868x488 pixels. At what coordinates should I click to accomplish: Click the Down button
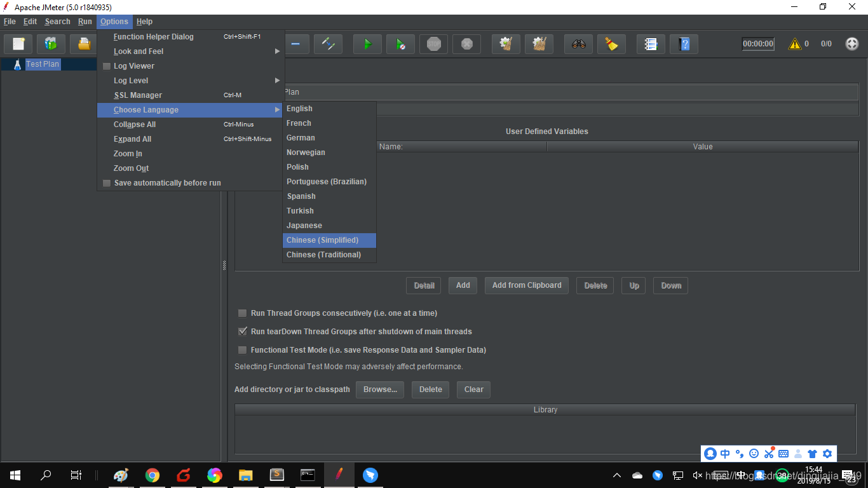[671, 285]
